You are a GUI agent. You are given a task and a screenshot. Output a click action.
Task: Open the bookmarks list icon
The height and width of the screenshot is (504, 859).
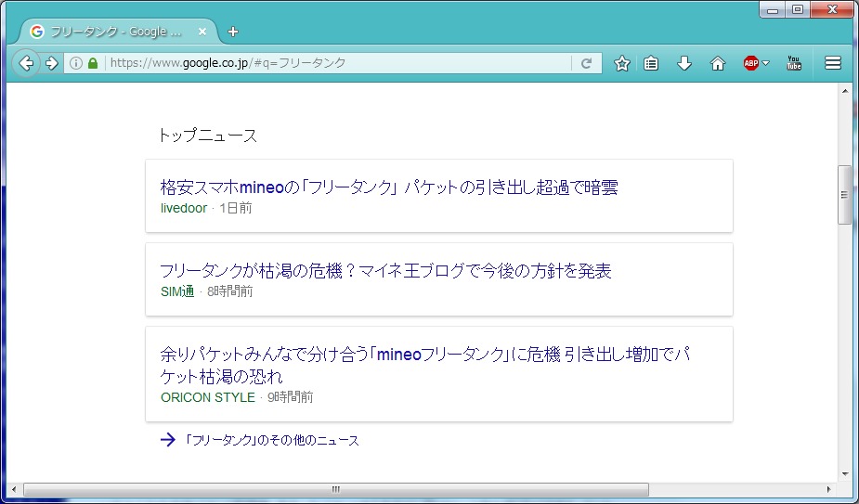click(652, 63)
